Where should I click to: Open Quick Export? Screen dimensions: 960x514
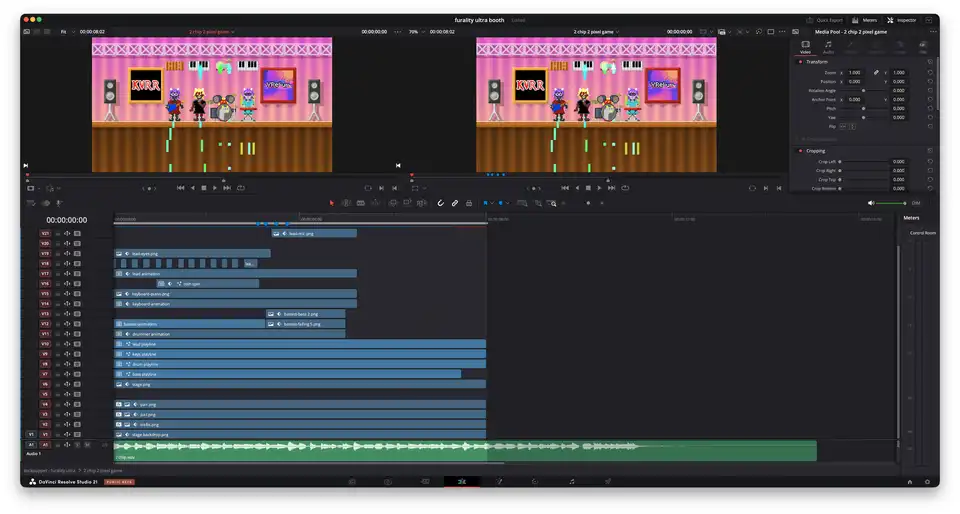[824, 20]
